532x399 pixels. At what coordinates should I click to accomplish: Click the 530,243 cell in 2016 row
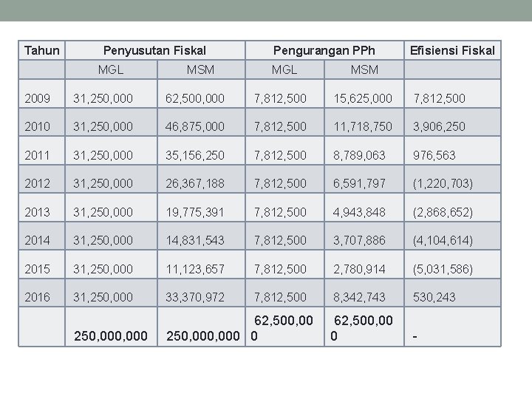click(434, 297)
